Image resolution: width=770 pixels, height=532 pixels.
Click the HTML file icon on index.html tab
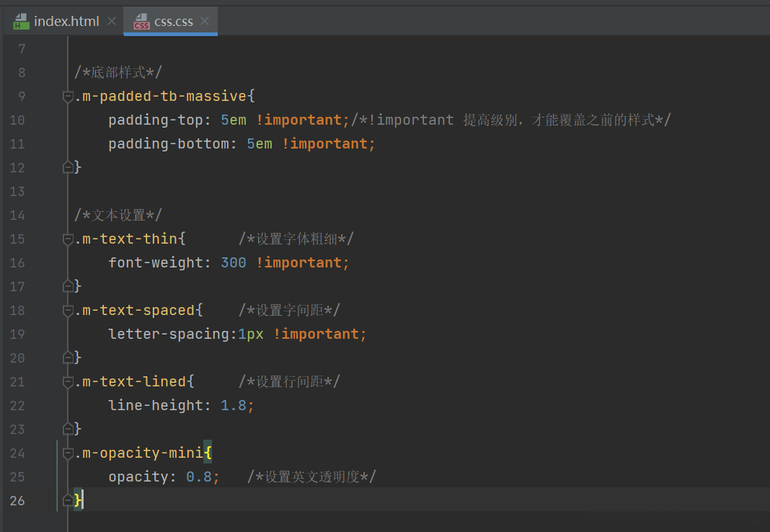click(x=20, y=22)
